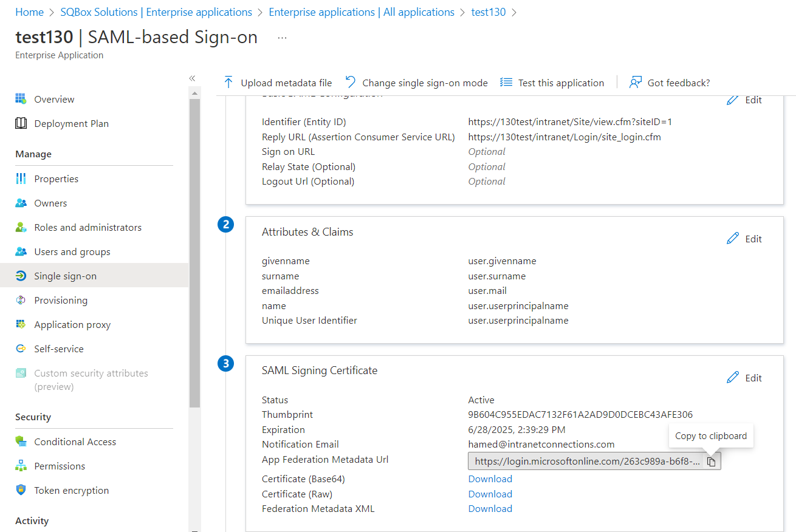Download Federation Metadata XML
796x532 pixels.
click(490, 508)
